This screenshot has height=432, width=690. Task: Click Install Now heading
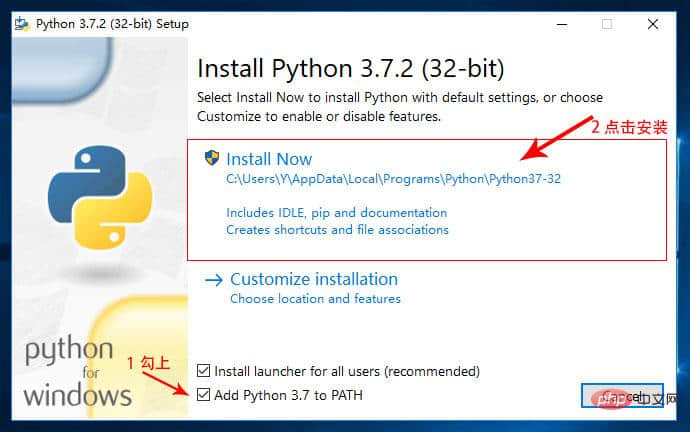click(269, 159)
